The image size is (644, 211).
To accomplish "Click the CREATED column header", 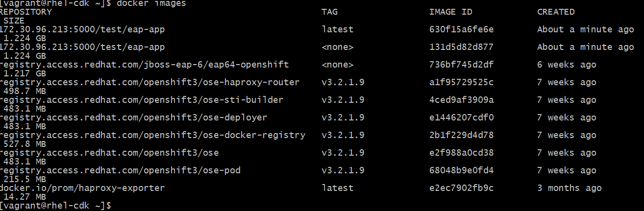I will click(556, 12).
